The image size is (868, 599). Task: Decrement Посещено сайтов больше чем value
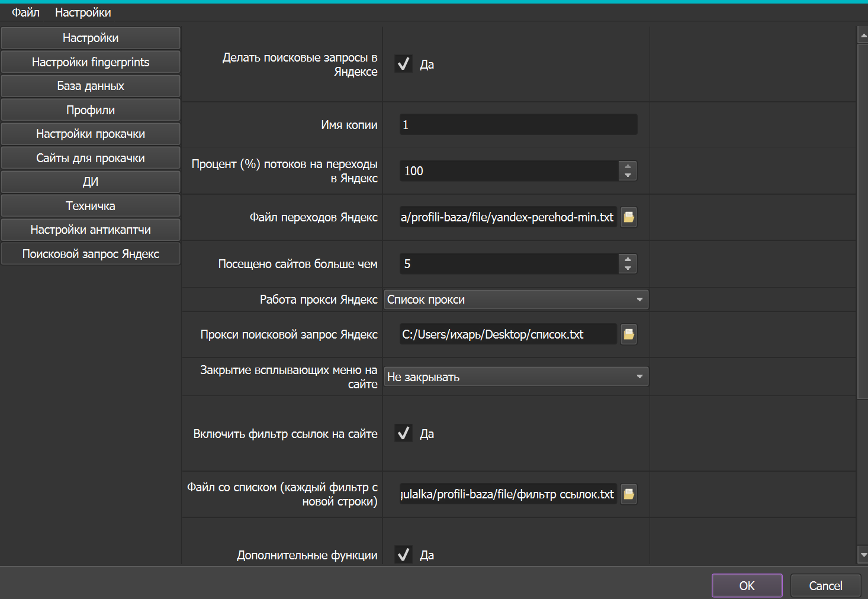628,269
